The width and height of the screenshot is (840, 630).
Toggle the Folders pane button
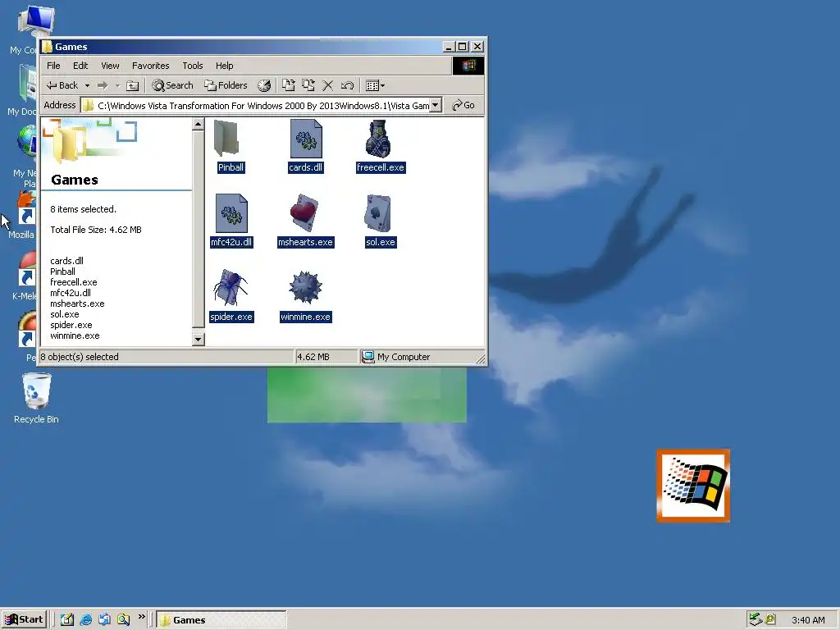[x=226, y=85]
